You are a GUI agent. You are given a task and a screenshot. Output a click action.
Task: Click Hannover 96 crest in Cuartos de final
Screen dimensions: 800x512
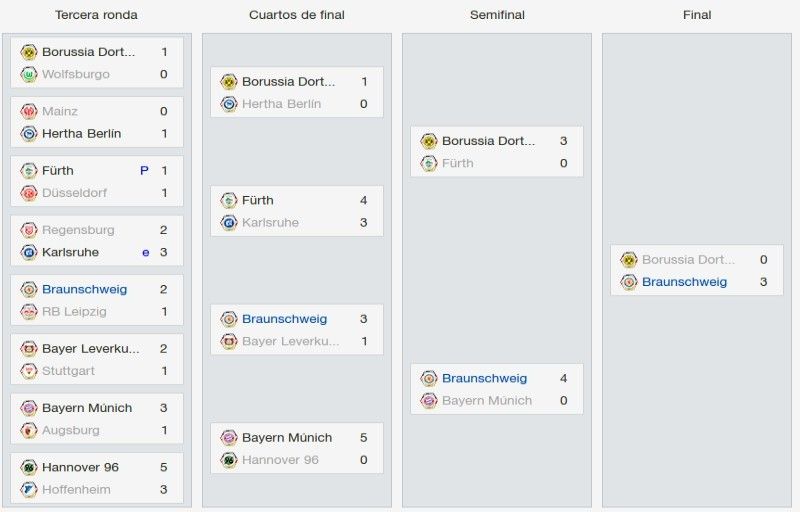point(229,460)
